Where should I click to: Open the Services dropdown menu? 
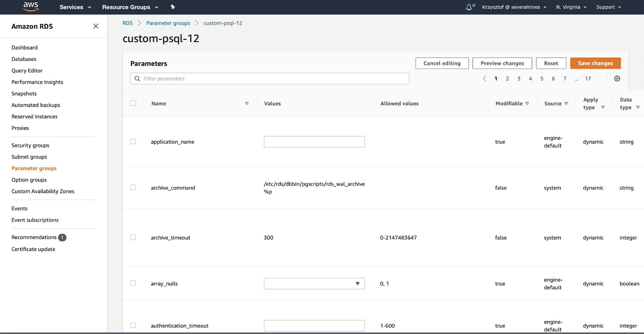(x=75, y=7)
